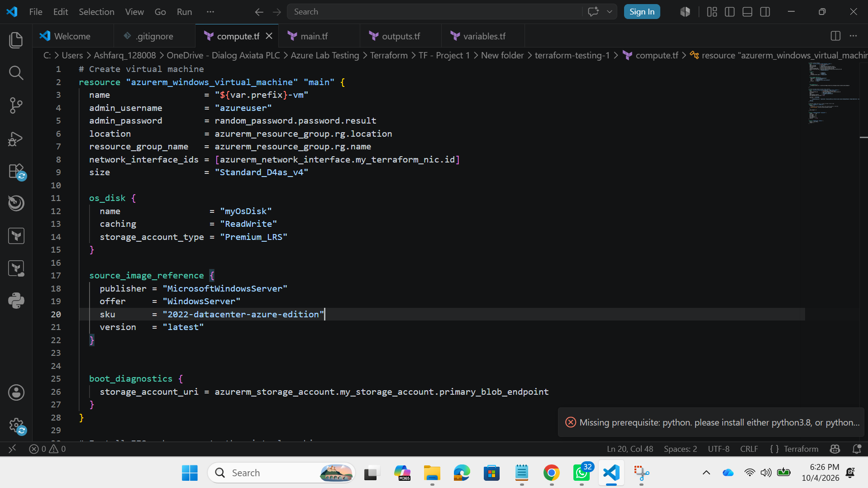Open the Customize Layout icon

pyautogui.click(x=712, y=12)
